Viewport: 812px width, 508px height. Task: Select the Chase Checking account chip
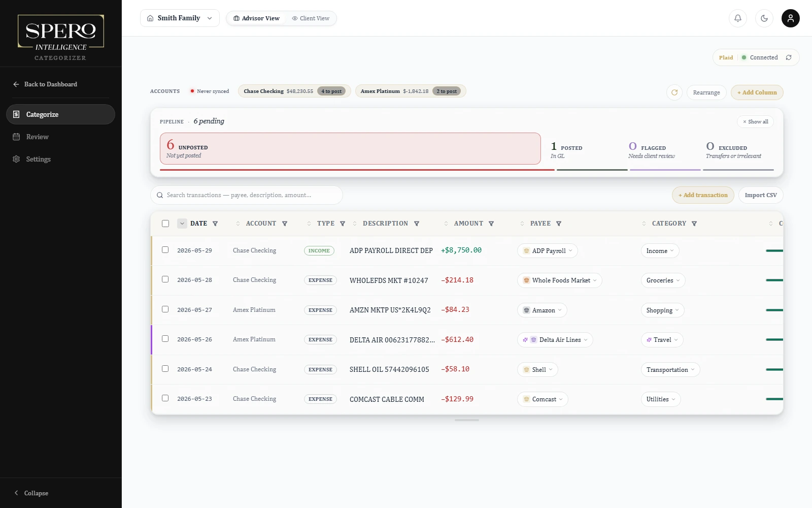pyautogui.click(x=294, y=91)
